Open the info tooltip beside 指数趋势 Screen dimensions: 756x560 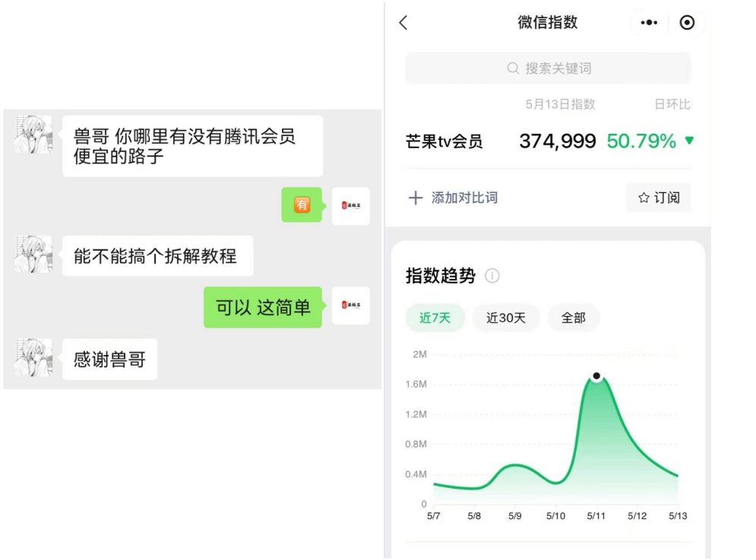pyautogui.click(x=493, y=277)
